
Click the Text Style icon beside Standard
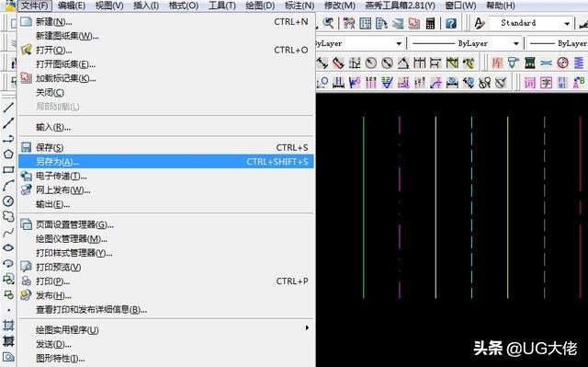point(480,23)
